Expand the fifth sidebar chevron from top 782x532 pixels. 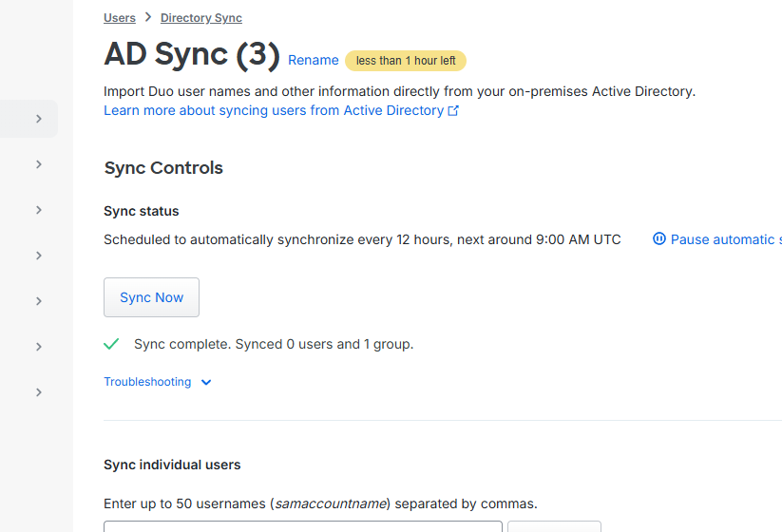pyautogui.click(x=39, y=301)
